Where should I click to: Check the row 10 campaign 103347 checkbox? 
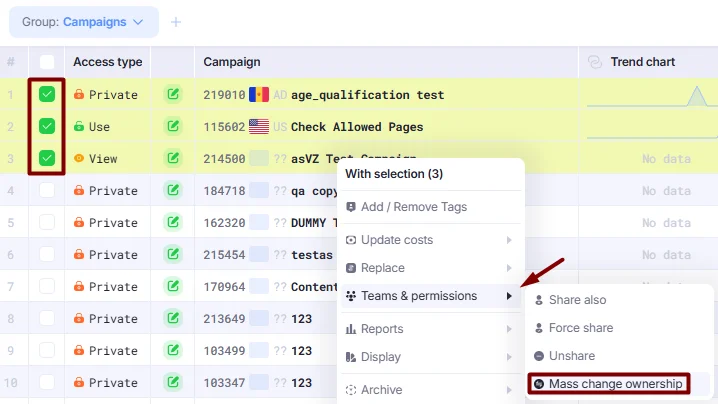tap(47, 382)
